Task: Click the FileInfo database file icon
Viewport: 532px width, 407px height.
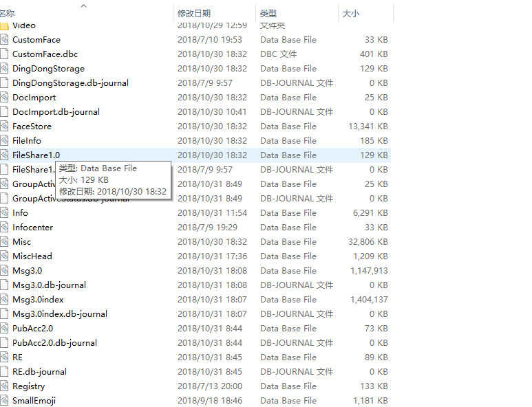Action: click(4, 141)
